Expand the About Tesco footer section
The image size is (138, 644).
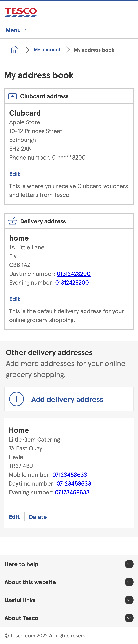(x=129, y=618)
